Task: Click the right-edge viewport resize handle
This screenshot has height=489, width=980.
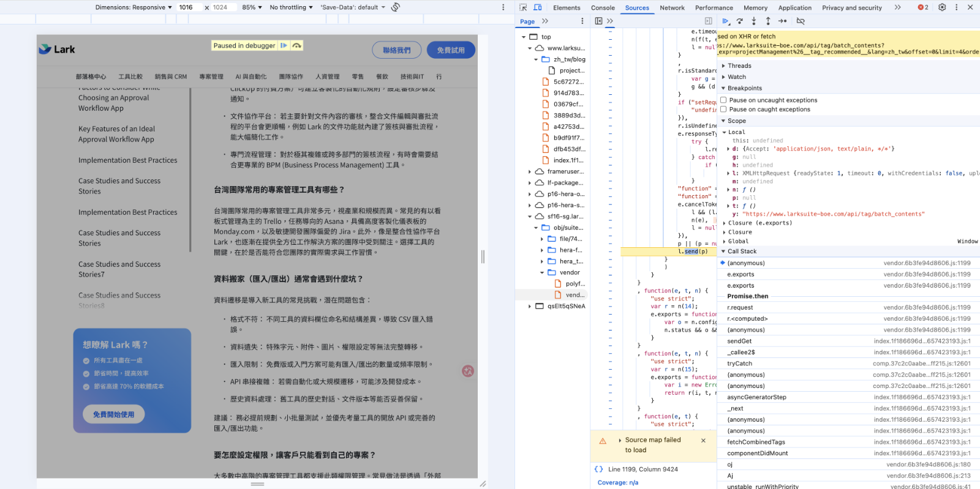Action: (483, 257)
